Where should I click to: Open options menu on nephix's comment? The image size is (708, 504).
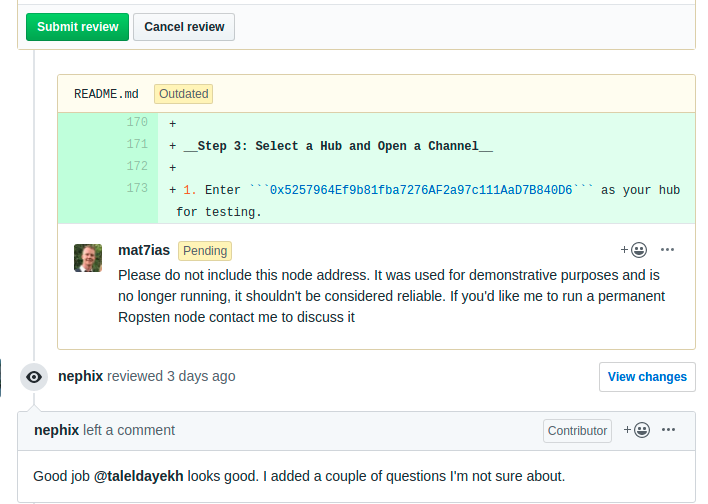(668, 430)
